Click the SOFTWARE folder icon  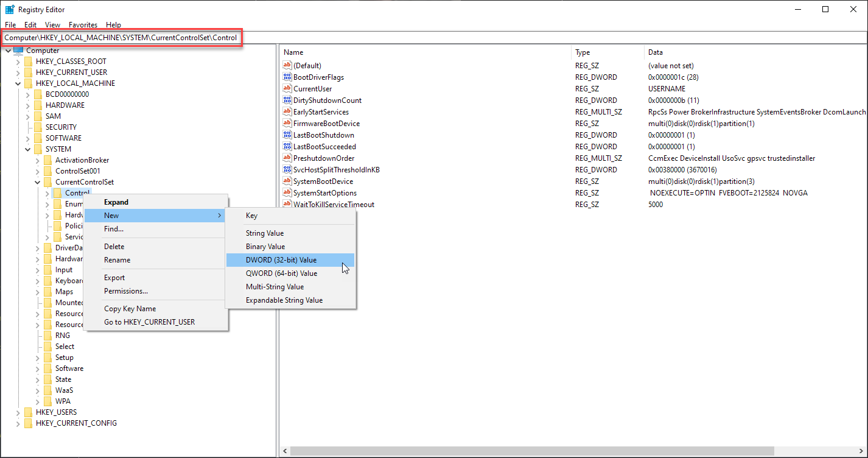(x=38, y=138)
